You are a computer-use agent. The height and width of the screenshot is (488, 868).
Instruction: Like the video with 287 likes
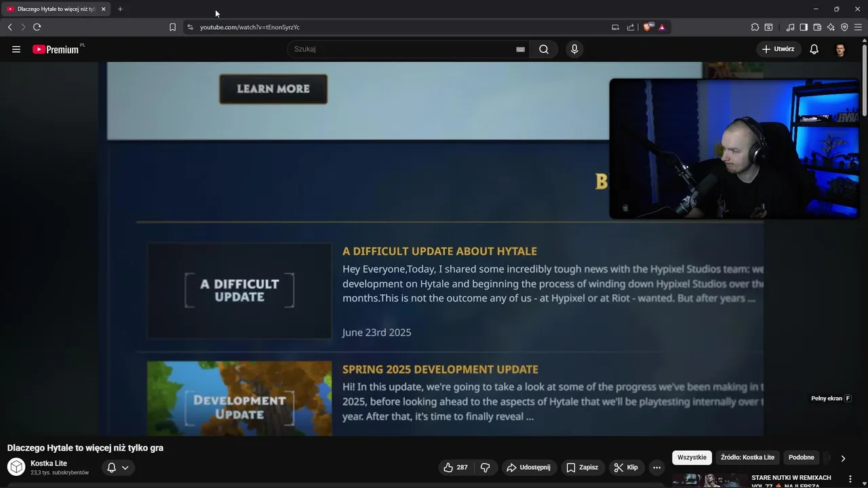coord(456,468)
